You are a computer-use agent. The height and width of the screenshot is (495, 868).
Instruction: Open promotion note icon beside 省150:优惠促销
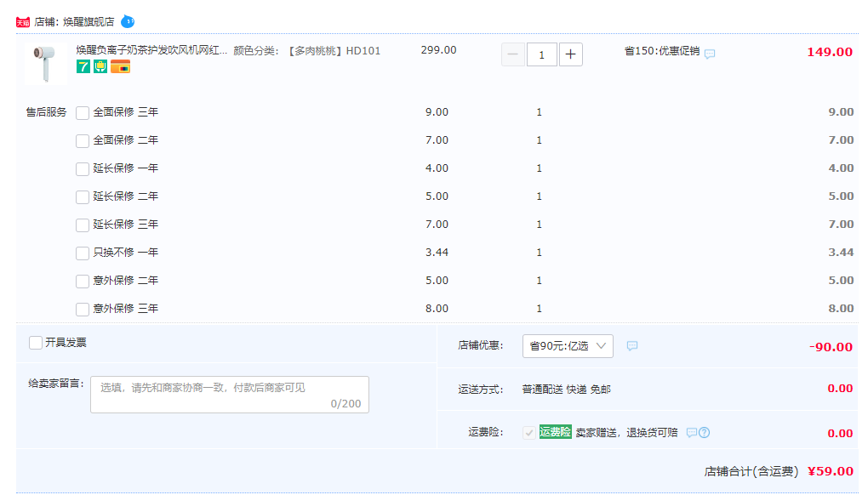pos(710,54)
